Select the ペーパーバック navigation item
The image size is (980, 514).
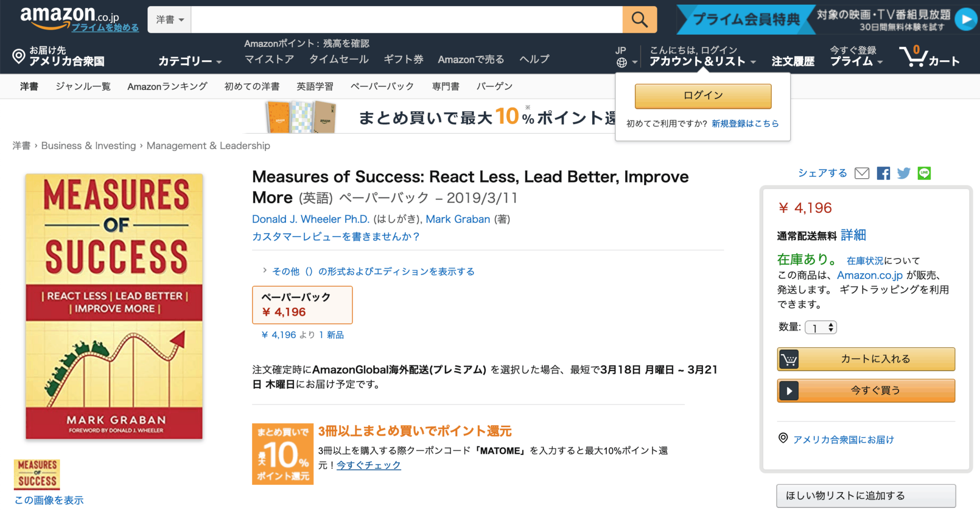[382, 86]
